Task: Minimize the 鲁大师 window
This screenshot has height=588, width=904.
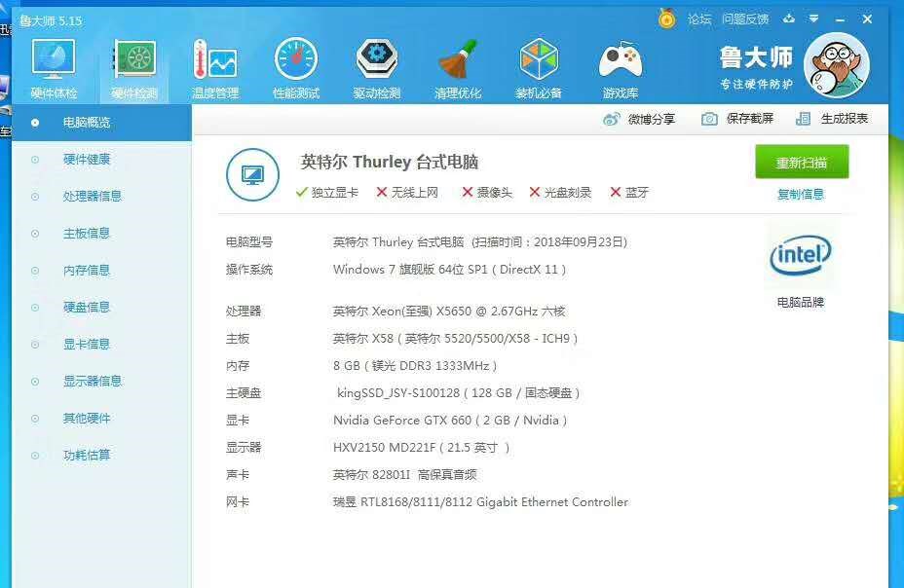Action: coord(840,19)
